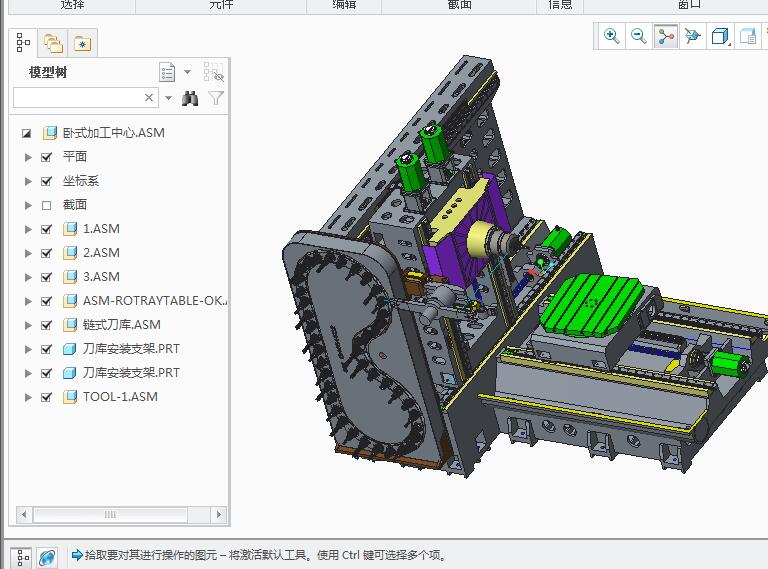Select the ASM-ROTRAYTABLE-OK assembly icon
The height and width of the screenshot is (569, 768).
pyautogui.click(x=70, y=301)
